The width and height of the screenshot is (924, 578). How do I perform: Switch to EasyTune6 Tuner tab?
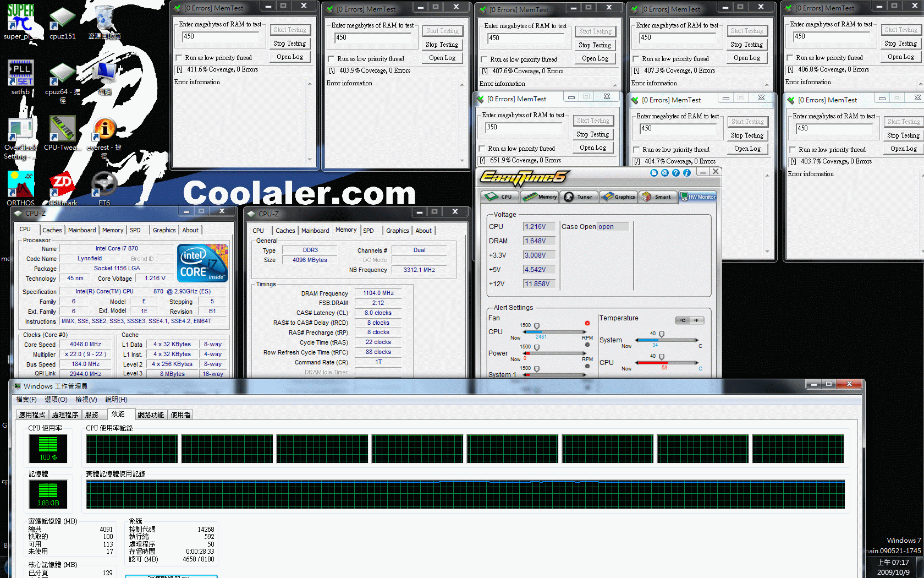click(579, 197)
